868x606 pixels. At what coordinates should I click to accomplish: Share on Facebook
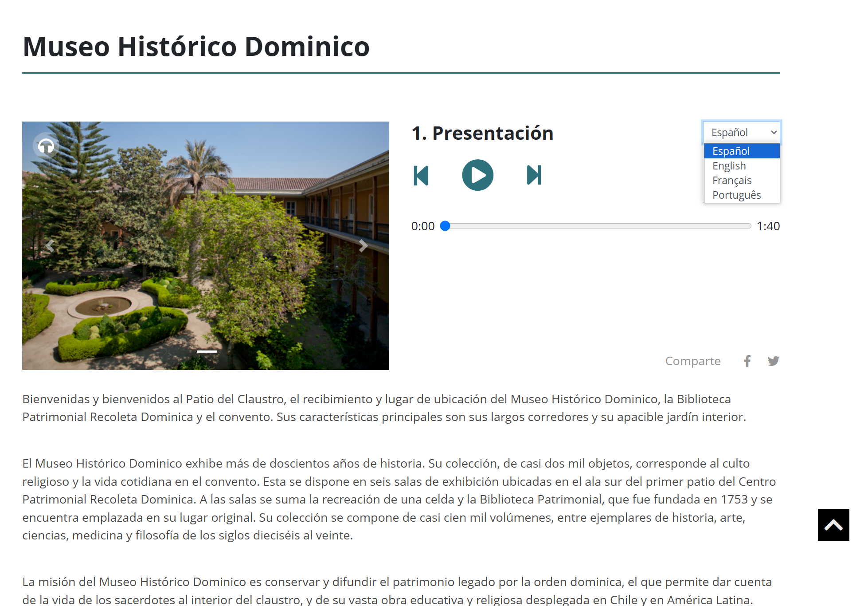pos(747,361)
